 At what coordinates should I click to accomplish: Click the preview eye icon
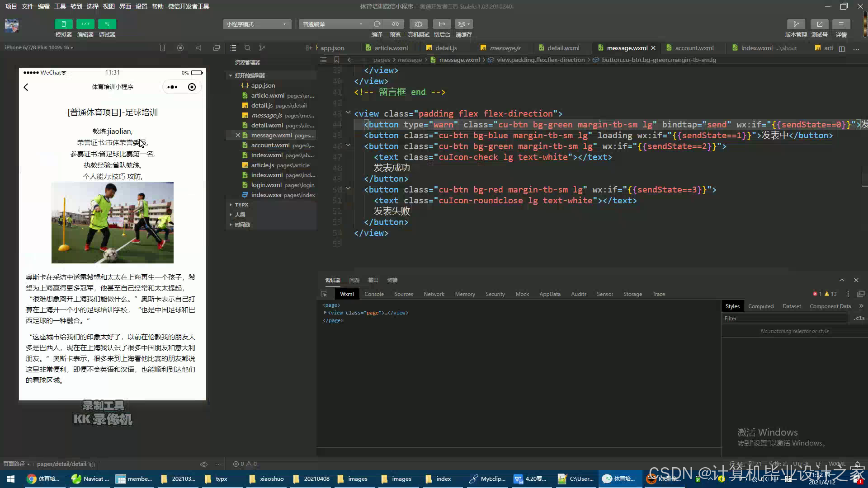click(x=395, y=24)
